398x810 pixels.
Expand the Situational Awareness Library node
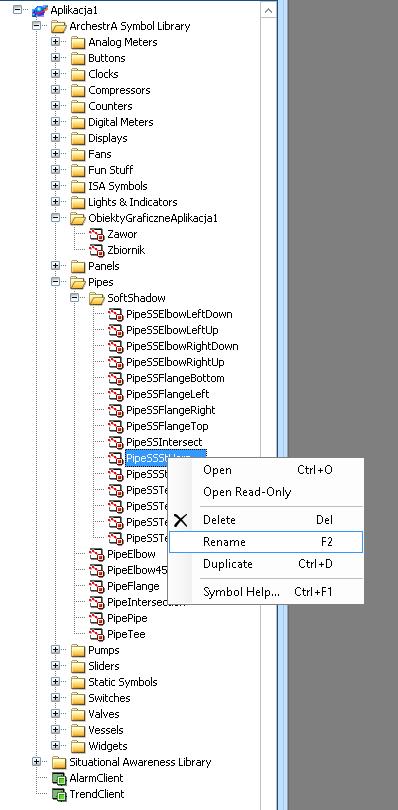pos(36,762)
